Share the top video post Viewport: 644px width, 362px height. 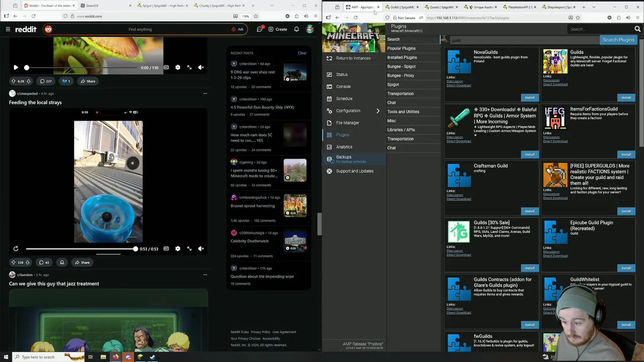[88, 81]
